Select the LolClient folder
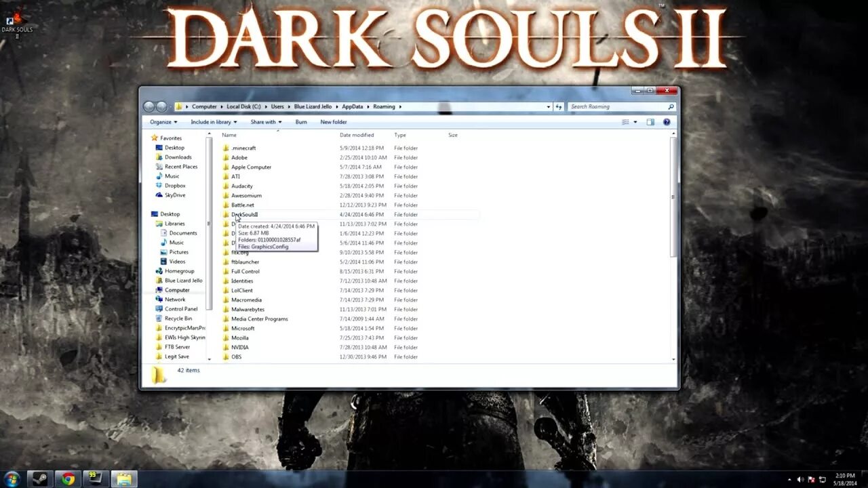868x488 pixels. click(242, 290)
